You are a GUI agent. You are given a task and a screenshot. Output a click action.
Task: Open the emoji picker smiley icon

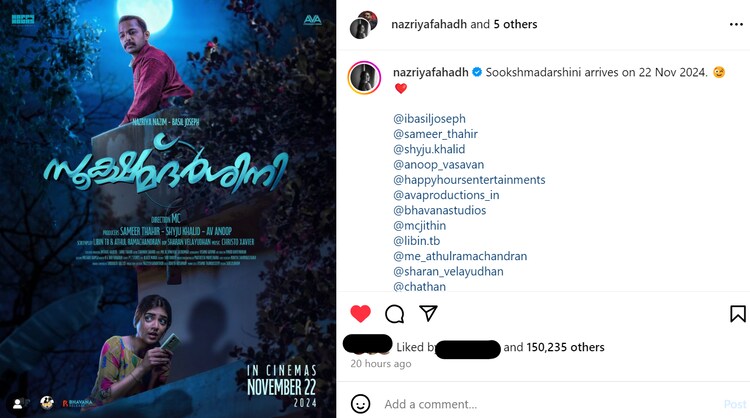360,404
